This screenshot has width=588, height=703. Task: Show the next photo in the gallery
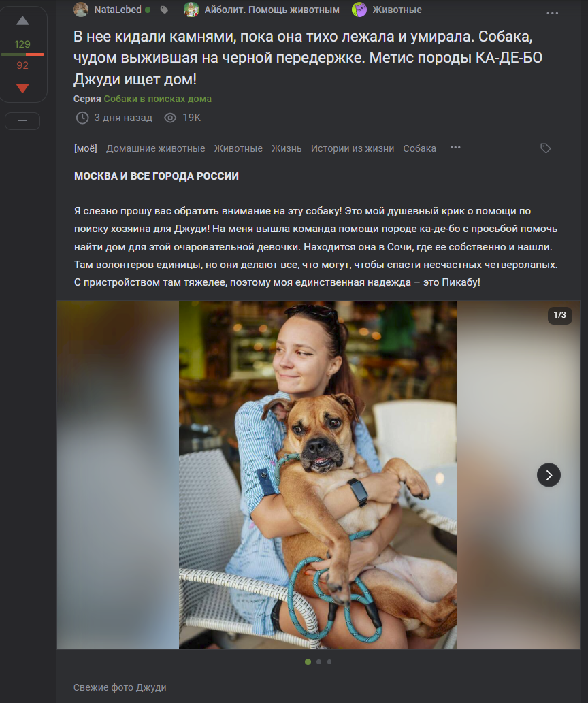coord(549,475)
